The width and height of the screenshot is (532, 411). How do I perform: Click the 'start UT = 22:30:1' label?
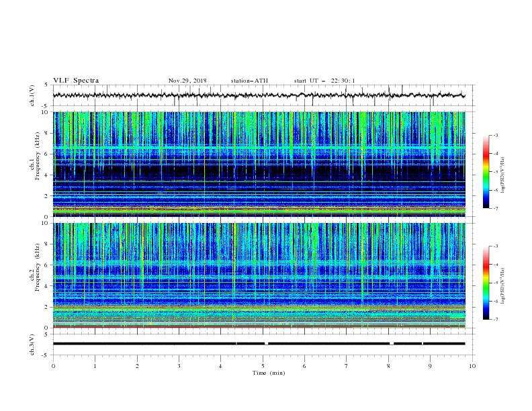tap(324, 81)
